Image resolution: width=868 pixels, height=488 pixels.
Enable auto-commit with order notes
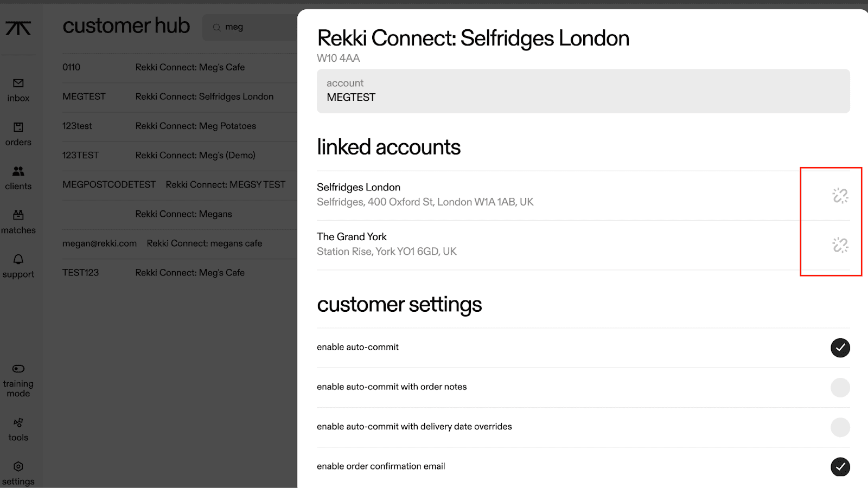(x=840, y=387)
